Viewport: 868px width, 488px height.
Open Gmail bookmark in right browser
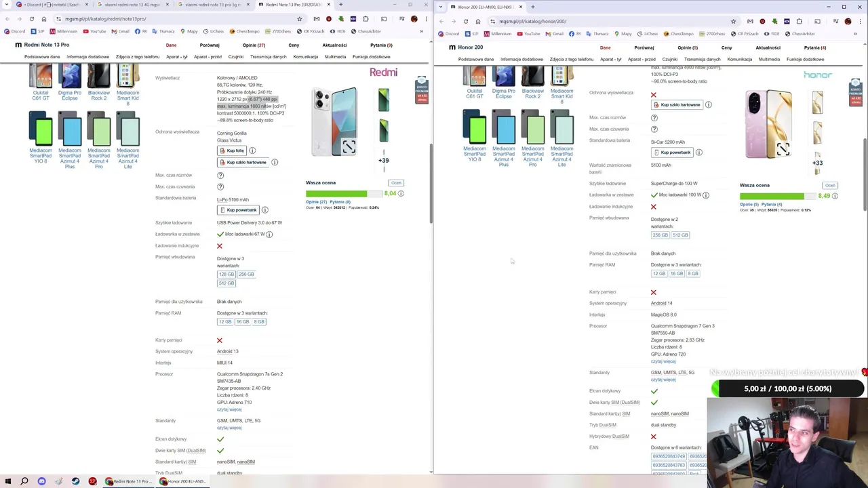[555, 34]
